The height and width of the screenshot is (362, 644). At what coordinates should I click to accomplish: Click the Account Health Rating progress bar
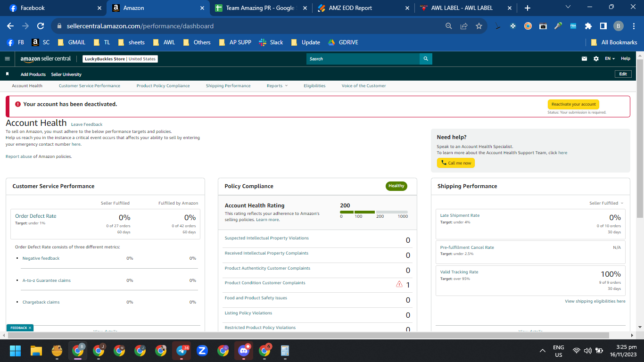374,212
